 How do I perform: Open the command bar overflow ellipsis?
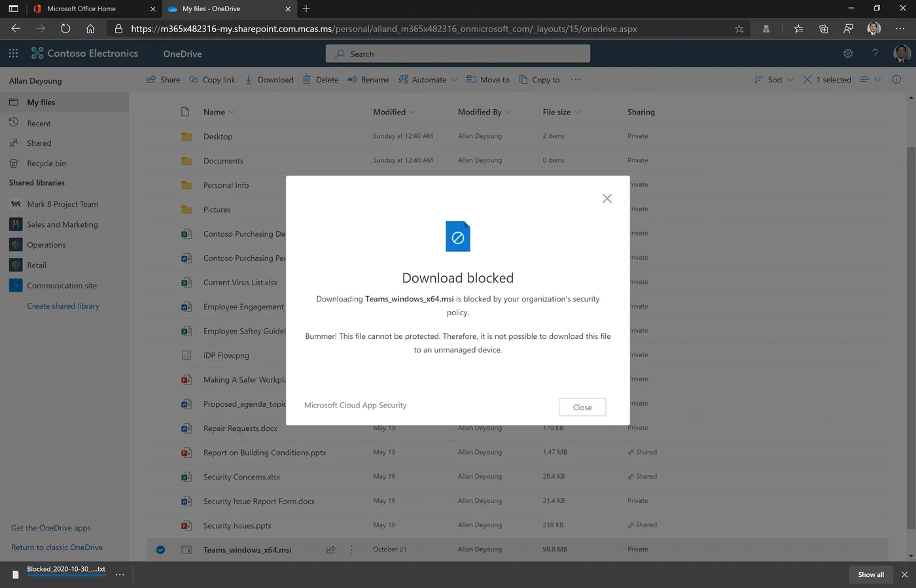click(x=576, y=80)
